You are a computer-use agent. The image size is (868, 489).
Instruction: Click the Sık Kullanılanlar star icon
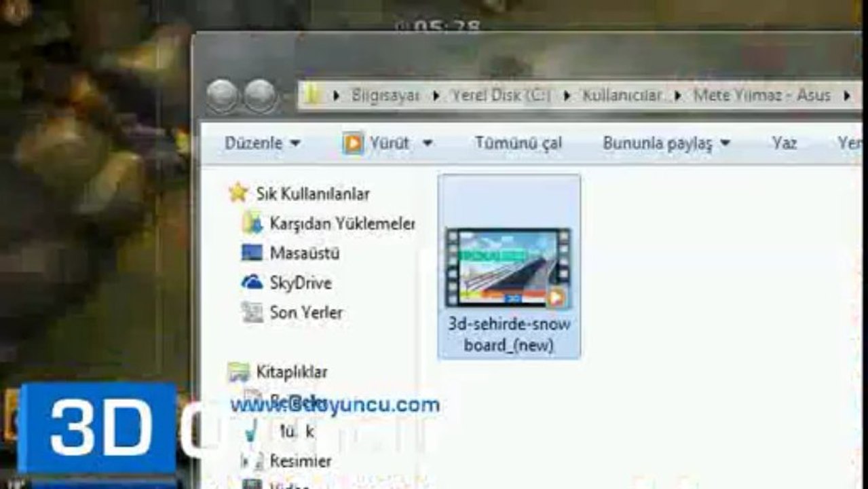[238, 193]
